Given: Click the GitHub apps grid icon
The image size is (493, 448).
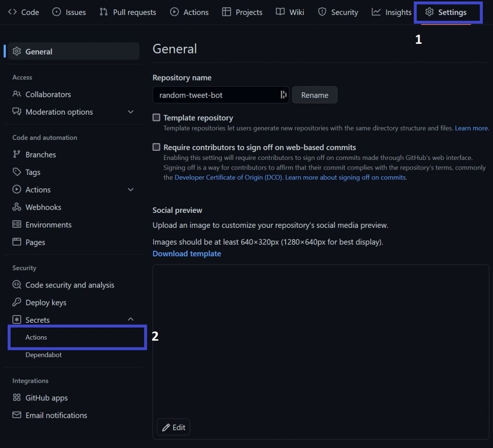Looking at the screenshot, I should [17, 398].
